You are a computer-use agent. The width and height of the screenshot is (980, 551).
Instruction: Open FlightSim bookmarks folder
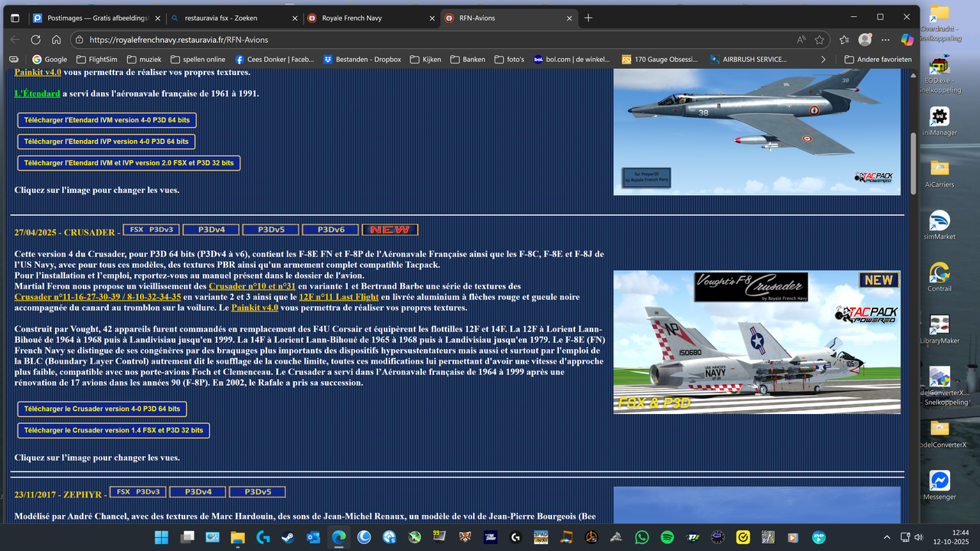point(96,59)
